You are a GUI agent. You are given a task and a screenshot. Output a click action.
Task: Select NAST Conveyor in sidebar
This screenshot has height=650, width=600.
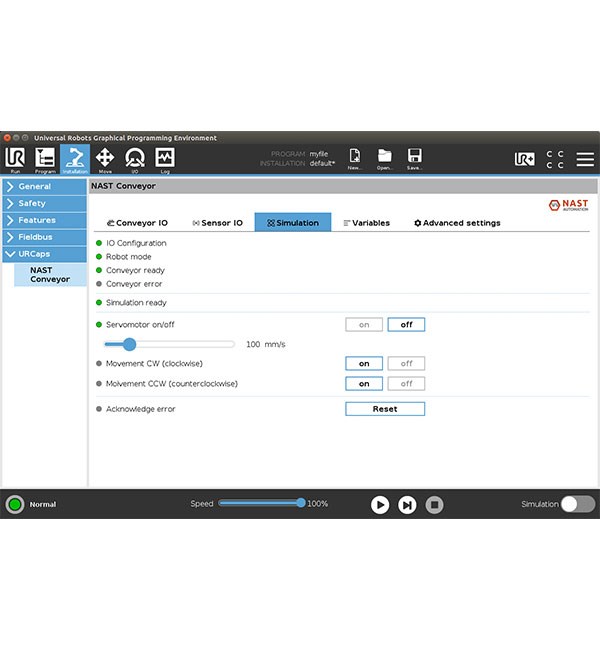coord(50,275)
